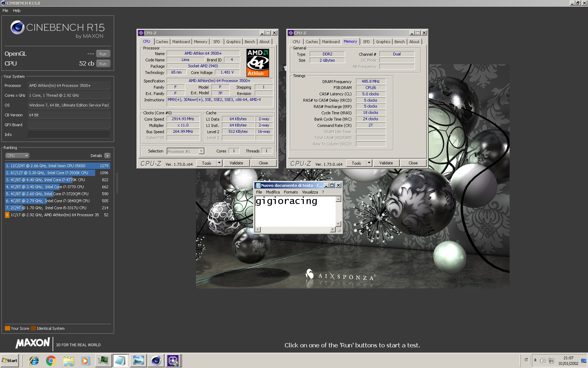Open Windows Explorer folder icon in taskbar
588x368 pixels.
tap(69, 360)
